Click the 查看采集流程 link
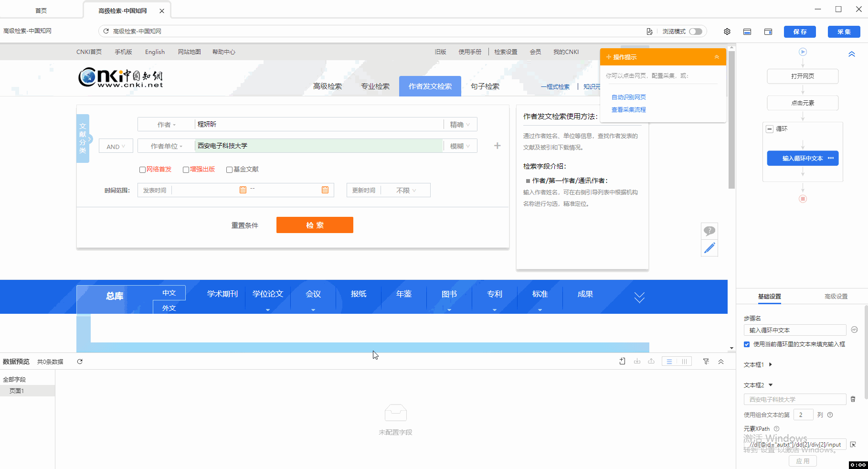Screen dimensions: 868x469 [628, 109]
